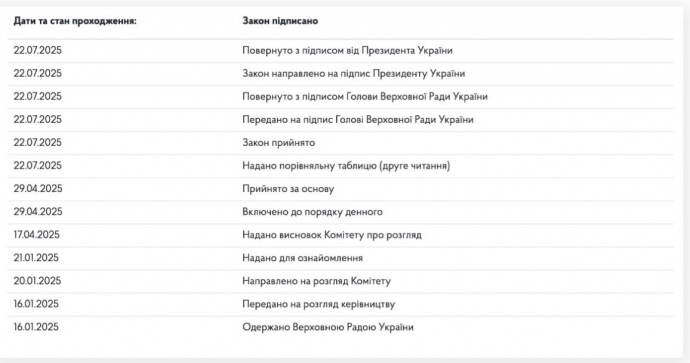Click the 'Закон підписано' status header
The image size is (690, 363).
280,21
